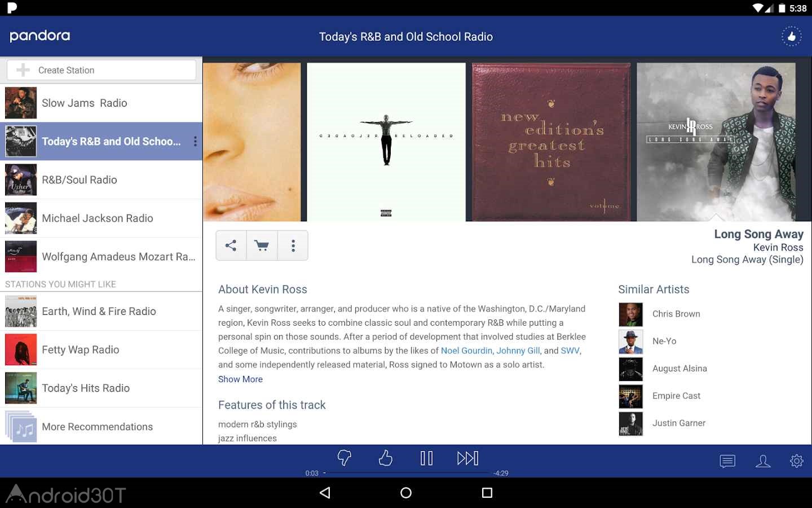
Task: Click the partially visible face album cover
Action: (252, 142)
